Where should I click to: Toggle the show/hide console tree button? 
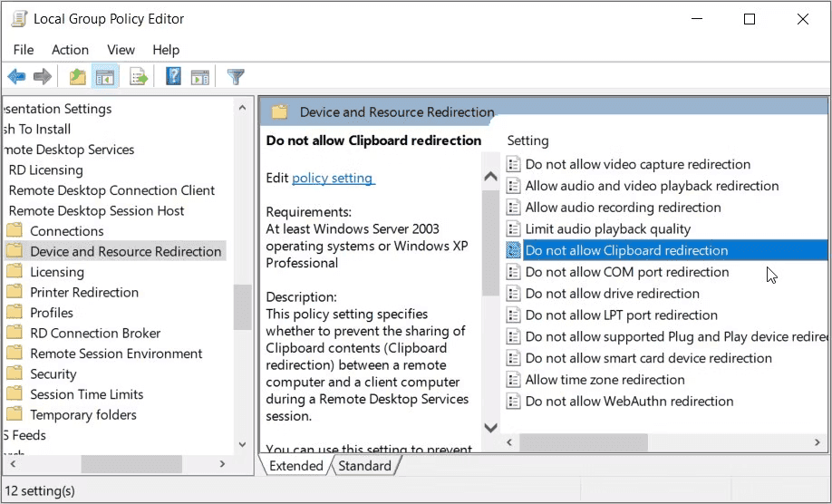pyautogui.click(x=105, y=77)
